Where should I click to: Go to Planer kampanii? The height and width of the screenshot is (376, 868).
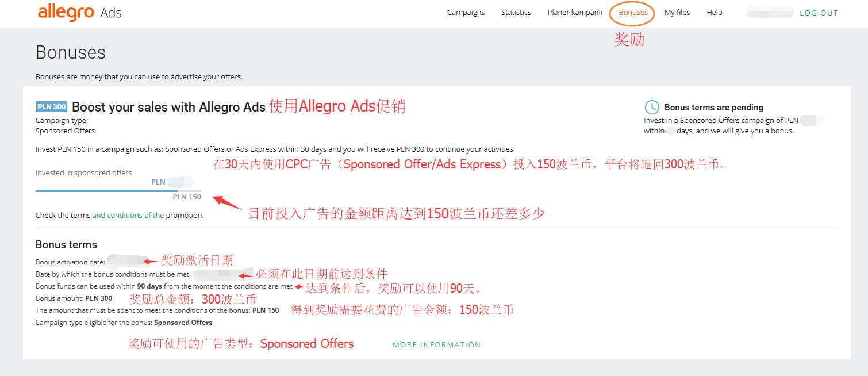pos(575,13)
